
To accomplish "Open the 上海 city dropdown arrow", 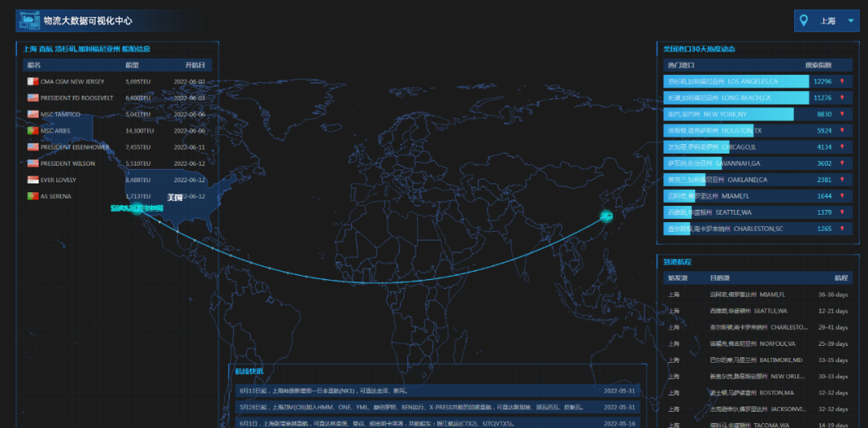I will click(850, 21).
